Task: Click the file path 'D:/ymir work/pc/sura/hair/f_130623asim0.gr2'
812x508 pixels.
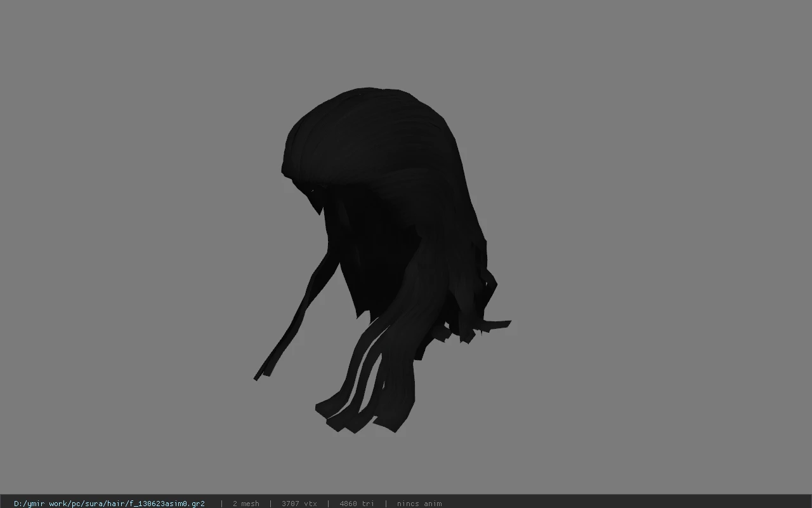Action: point(109,504)
